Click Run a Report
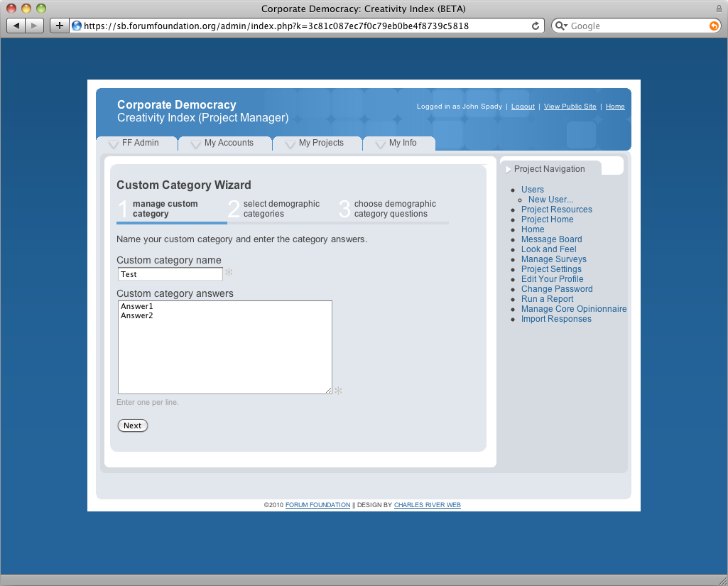Viewport: 728px width, 586px height. click(x=547, y=299)
